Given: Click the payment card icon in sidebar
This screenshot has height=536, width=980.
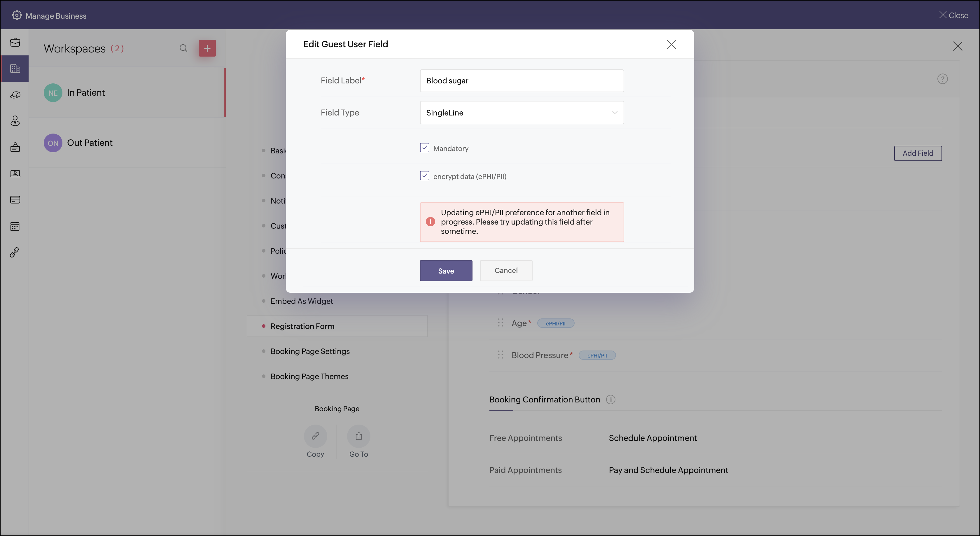Looking at the screenshot, I should (x=15, y=200).
